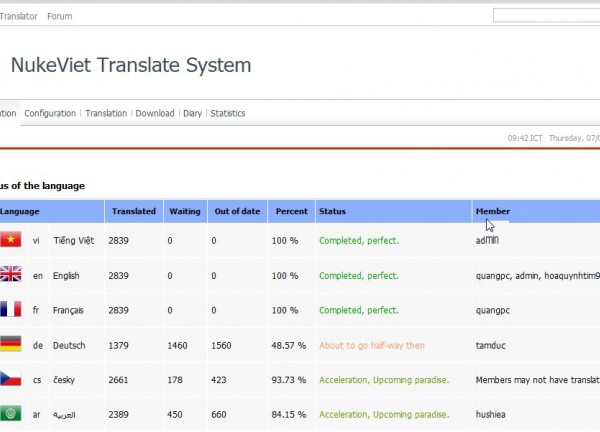Click the Czech flag icon

[x=10, y=378]
